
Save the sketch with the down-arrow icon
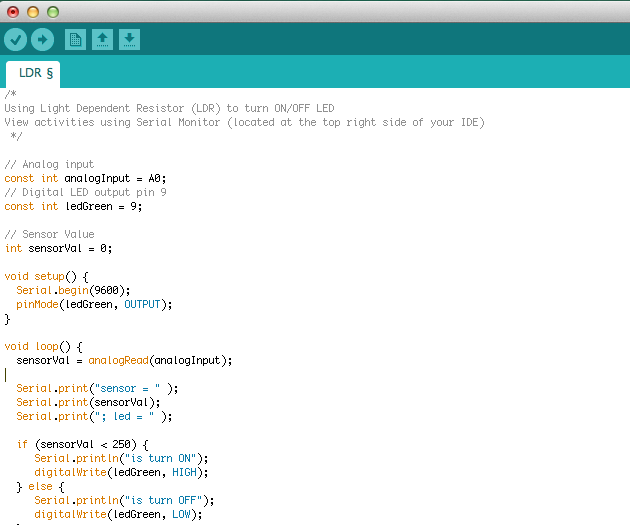[129, 39]
